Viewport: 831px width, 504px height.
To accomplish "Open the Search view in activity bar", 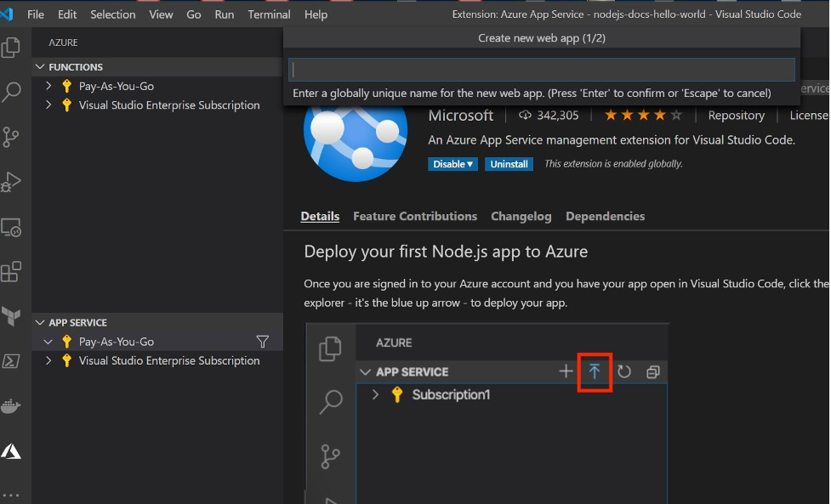I will pyautogui.click(x=10, y=92).
